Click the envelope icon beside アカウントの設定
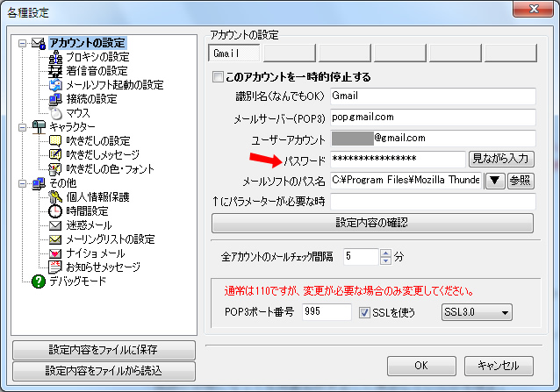This screenshot has width=560, height=392. [39, 43]
